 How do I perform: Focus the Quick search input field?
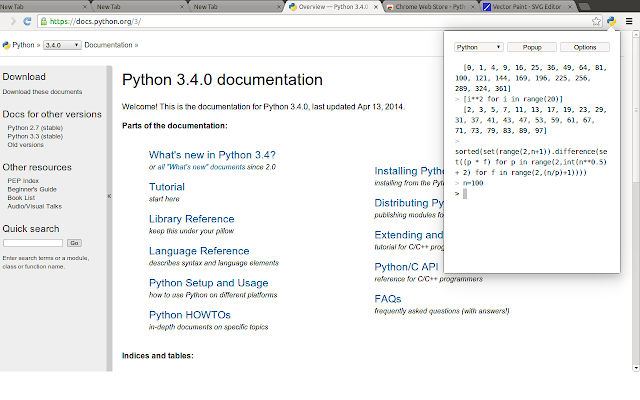33,243
